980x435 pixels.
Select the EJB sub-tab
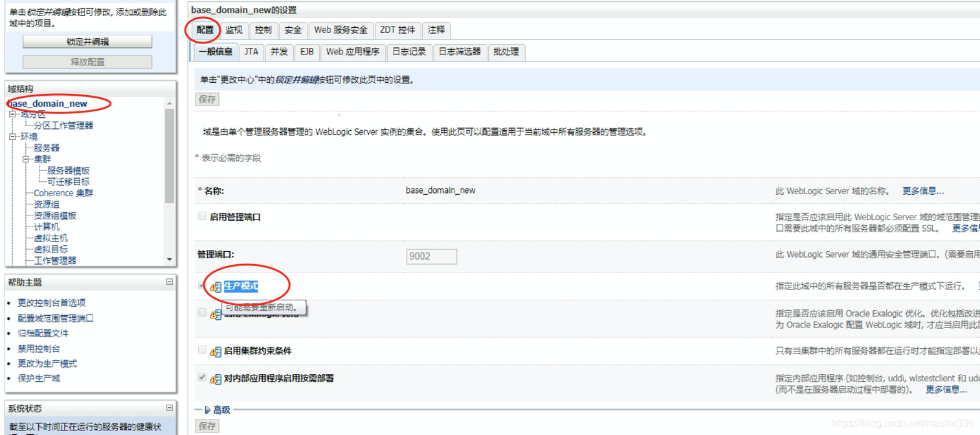click(307, 52)
